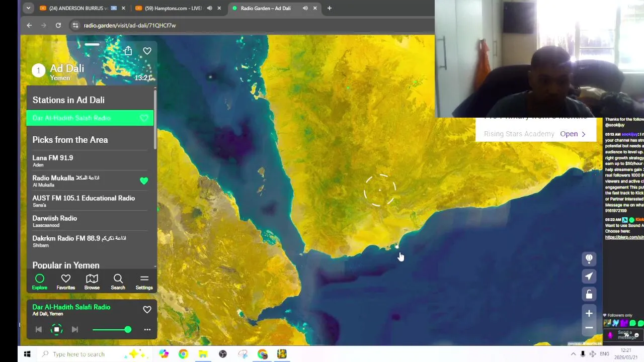Select the Dar Al-Hadith Salafi Radio row

[90, 118]
